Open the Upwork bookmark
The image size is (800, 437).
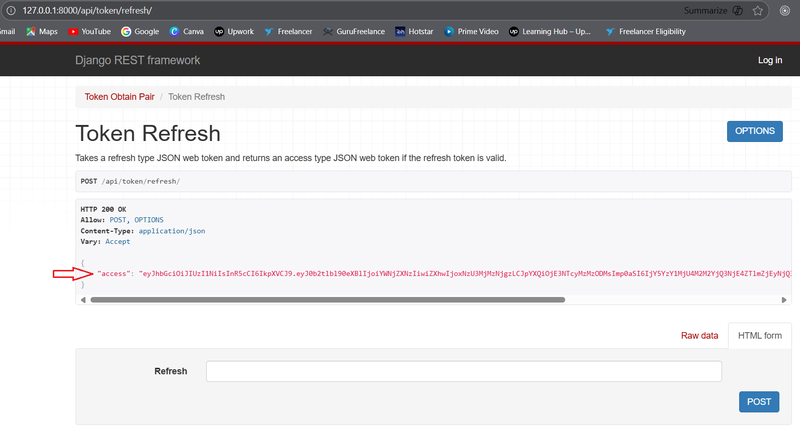[x=234, y=31]
